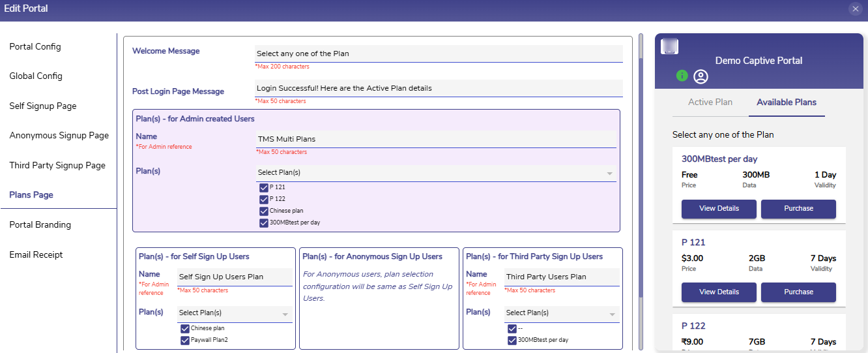Click the portal logo image placeholder
Viewport: 868px width, 353px height.
point(670,46)
